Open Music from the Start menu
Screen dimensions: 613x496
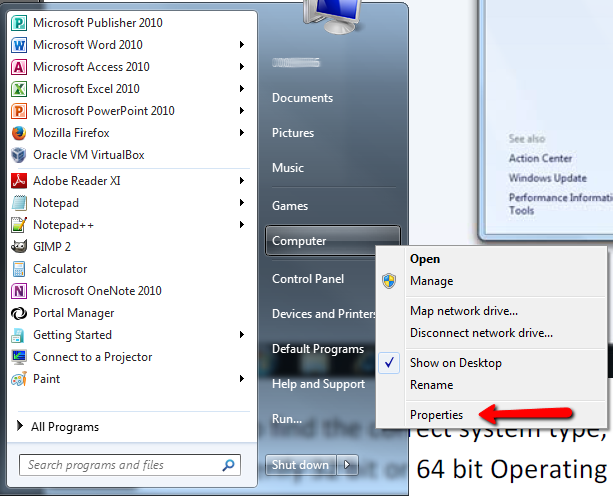tap(288, 168)
